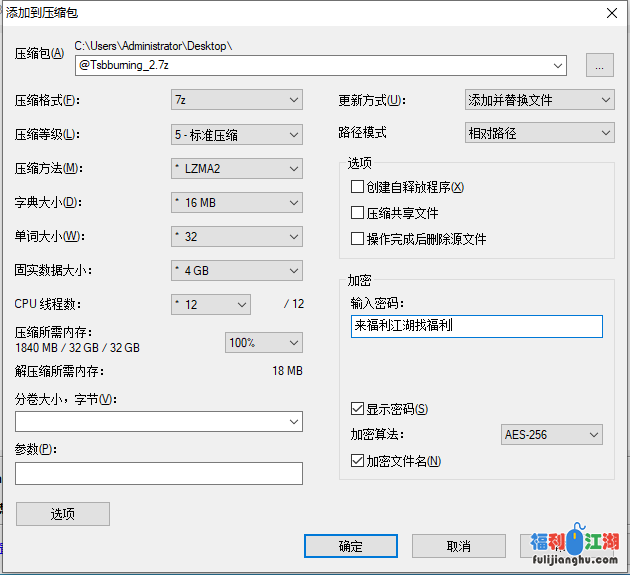
Task: Expand the 16 MB dictionary size dropdown
Action: 236,202
